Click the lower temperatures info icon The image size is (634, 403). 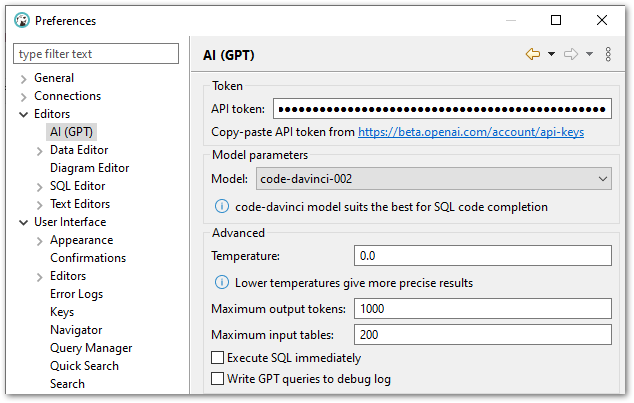tap(222, 282)
